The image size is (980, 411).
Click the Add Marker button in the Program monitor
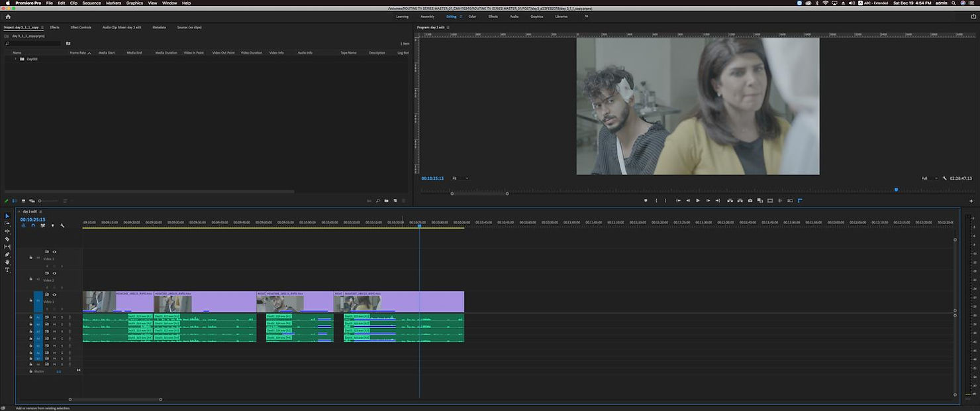pyautogui.click(x=646, y=200)
